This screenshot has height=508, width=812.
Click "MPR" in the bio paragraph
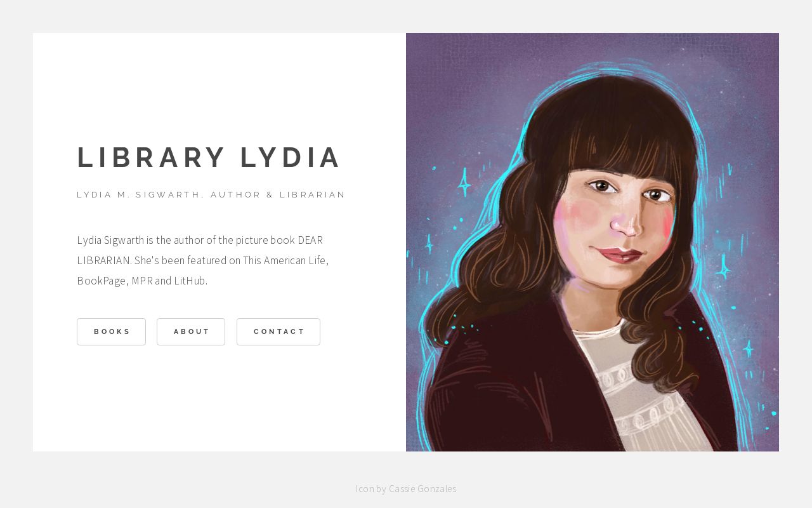point(142,281)
